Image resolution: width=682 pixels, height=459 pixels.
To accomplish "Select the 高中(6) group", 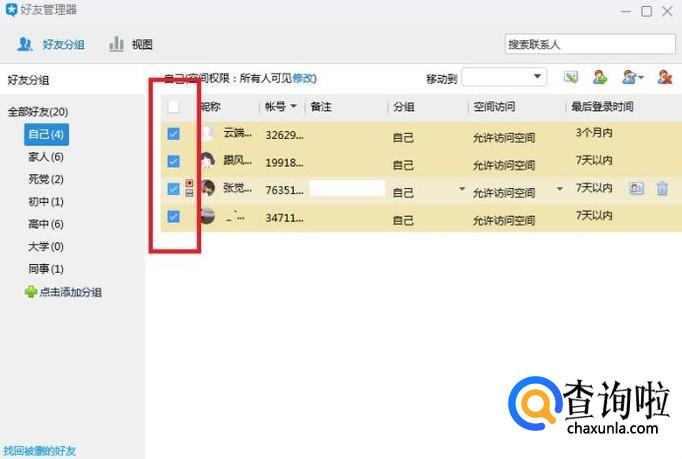I will (x=46, y=224).
